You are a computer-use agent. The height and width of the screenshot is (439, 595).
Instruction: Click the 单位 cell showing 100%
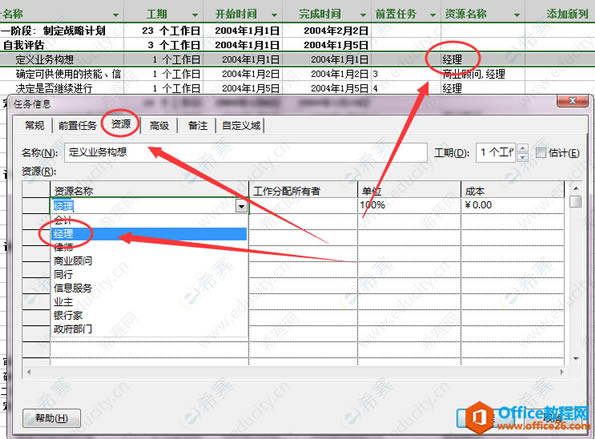tap(409, 205)
